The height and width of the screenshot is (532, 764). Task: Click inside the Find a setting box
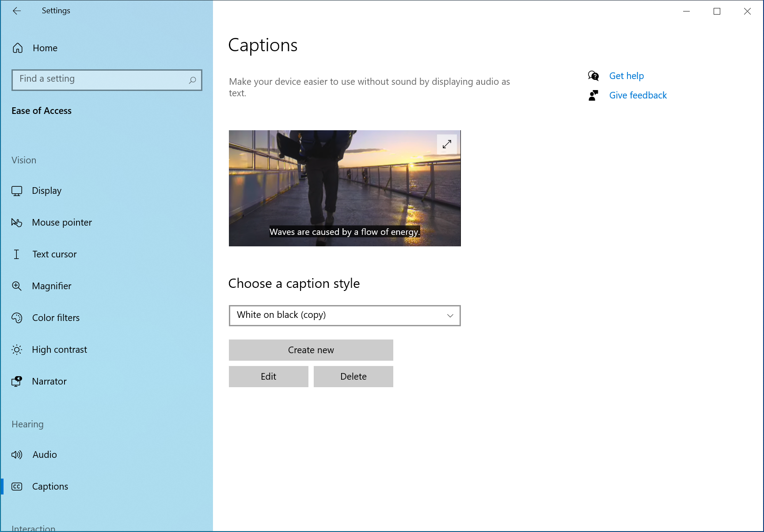coord(88,80)
